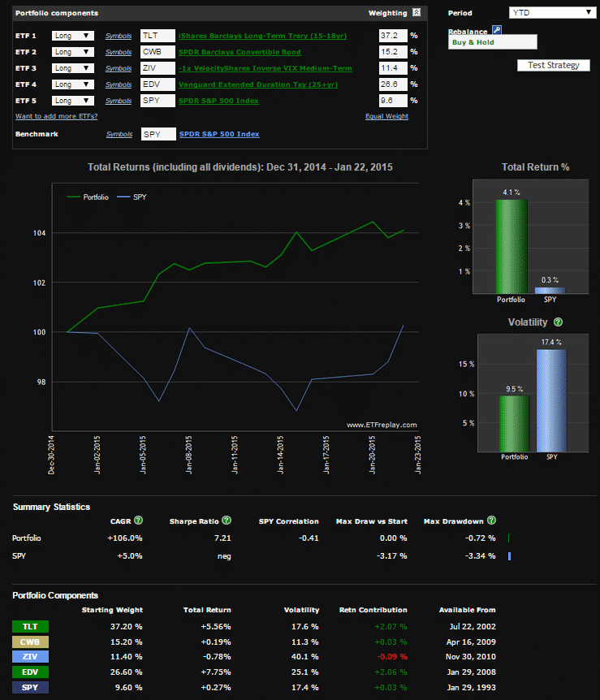
Task: Click the SPY legend entry in chart
Action: [x=132, y=197]
